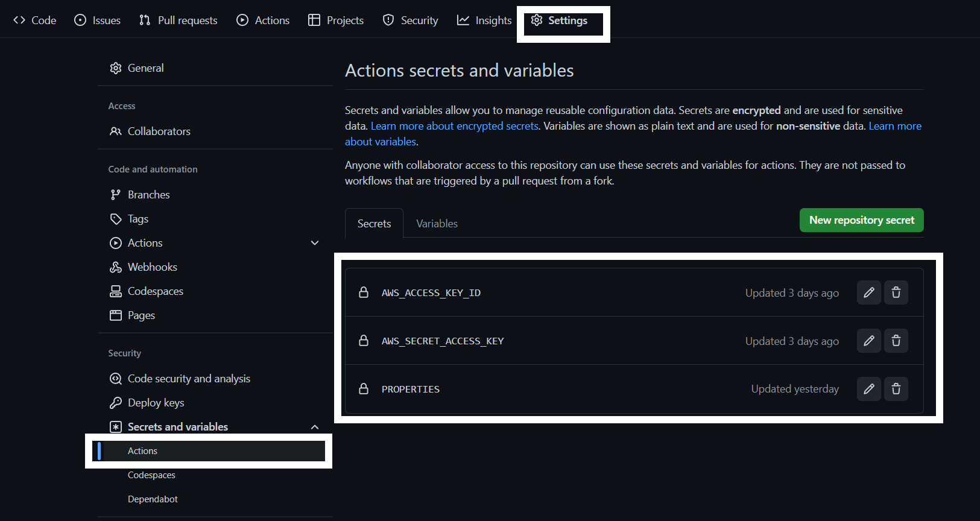980x521 pixels.
Task: Click the pull request icon in top nav
Action: [x=145, y=20]
